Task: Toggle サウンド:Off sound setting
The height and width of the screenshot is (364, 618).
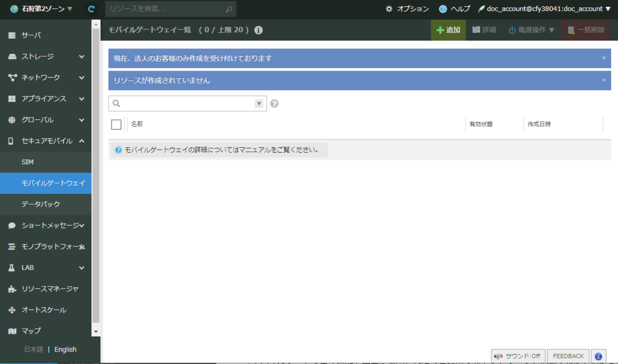Action: pyautogui.click(x=518, y=356)
